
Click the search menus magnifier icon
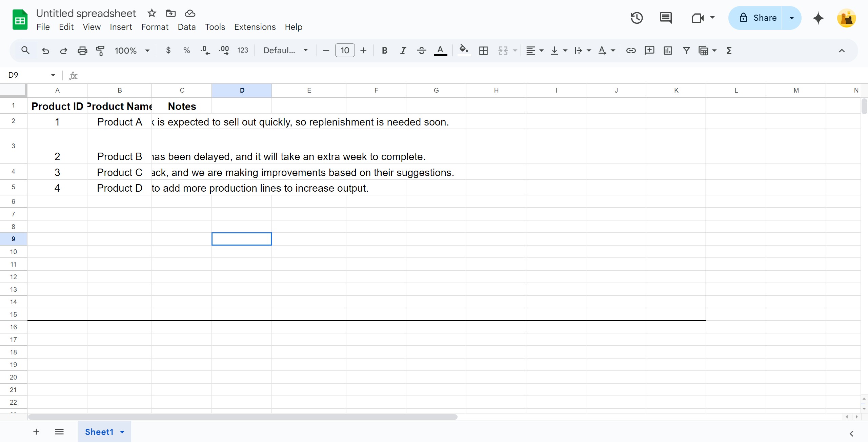25,51
